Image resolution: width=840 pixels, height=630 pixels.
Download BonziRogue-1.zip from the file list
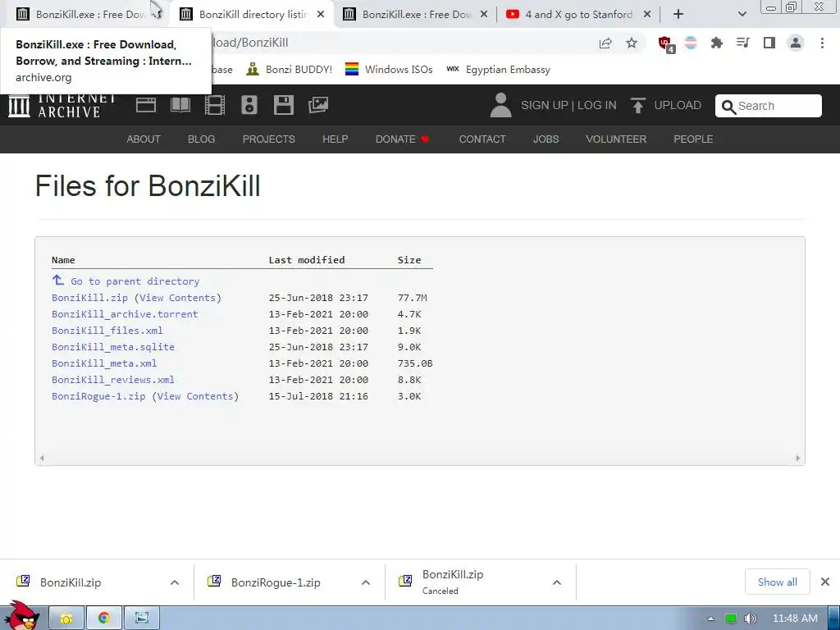pyautogui.click(x=98, y=396)
